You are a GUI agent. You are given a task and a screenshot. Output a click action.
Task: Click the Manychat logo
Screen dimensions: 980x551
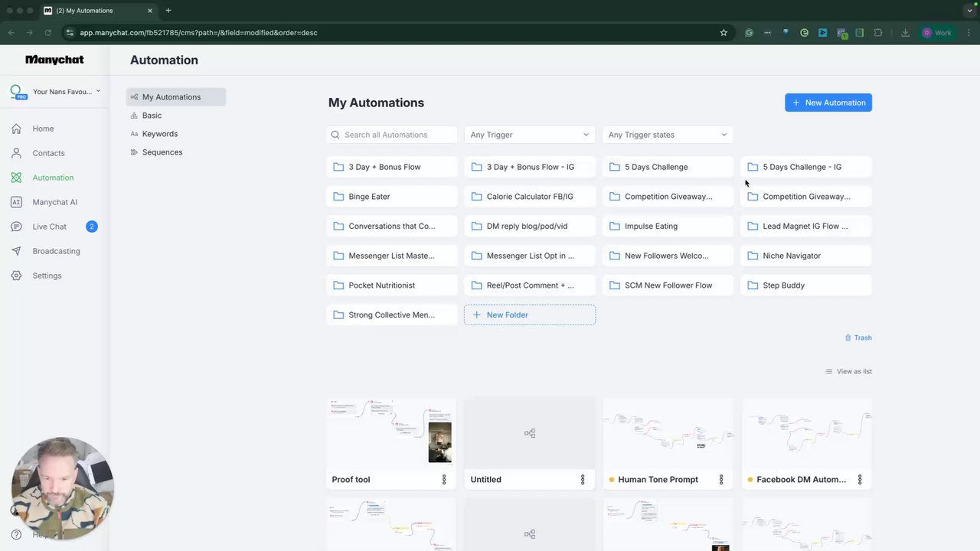54,60
